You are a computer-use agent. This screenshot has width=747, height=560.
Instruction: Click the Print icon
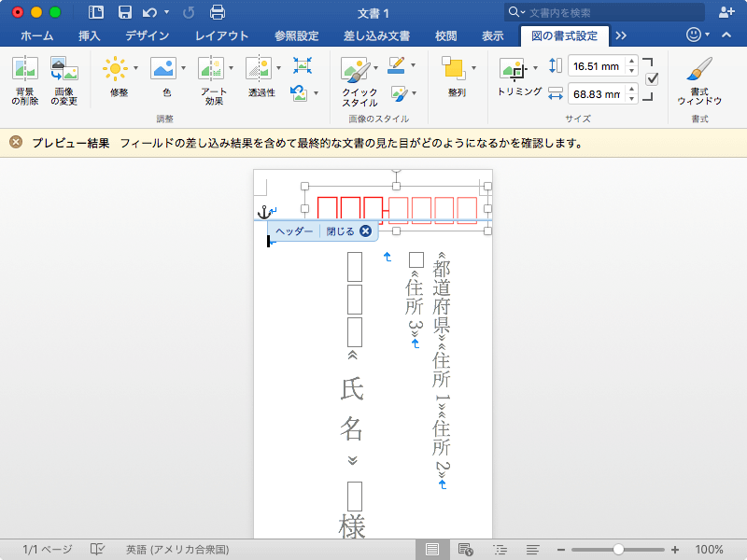pos(218,12)
